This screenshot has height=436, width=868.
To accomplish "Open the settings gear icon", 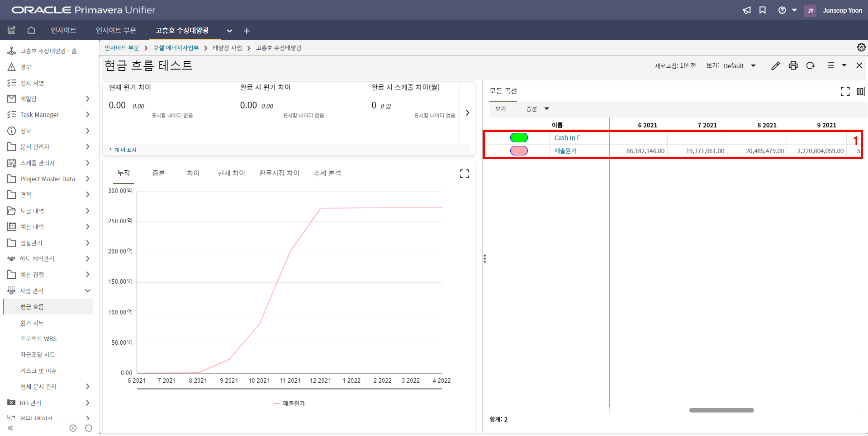I will pos(861,47).
